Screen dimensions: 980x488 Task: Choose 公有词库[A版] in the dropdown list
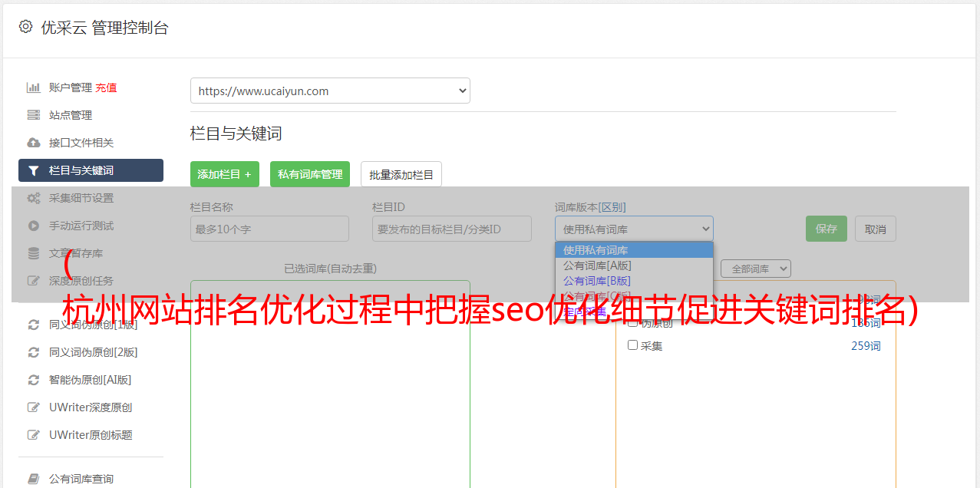pos(634,265)
